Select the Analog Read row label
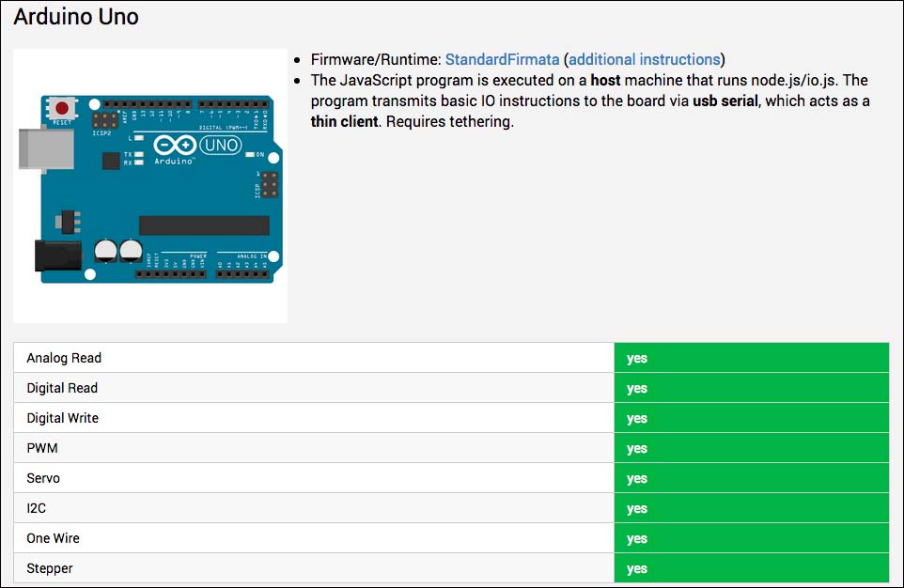Screen dimensions: 904x588 point(64,358)
